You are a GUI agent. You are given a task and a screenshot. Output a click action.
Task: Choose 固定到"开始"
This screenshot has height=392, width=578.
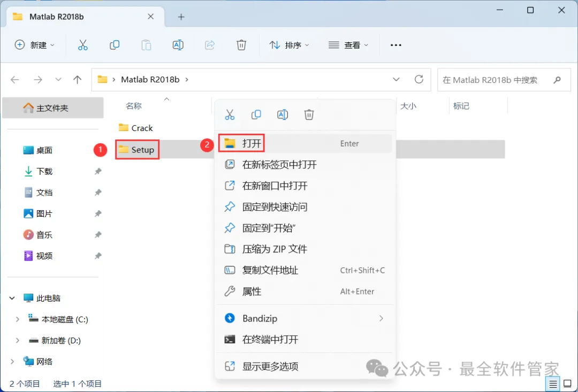(x=305, y=228)
